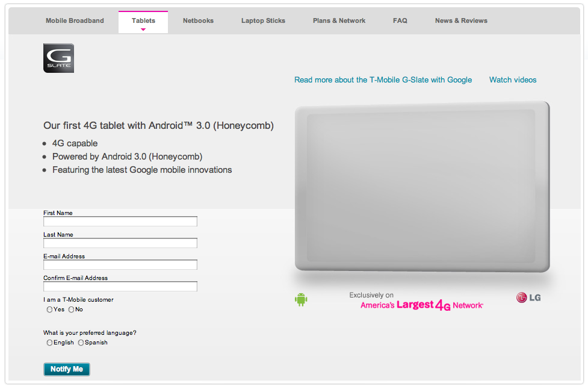Click the green Android robot icon
The height and width of the screenshot is (386, 588).
click(301, 299)
